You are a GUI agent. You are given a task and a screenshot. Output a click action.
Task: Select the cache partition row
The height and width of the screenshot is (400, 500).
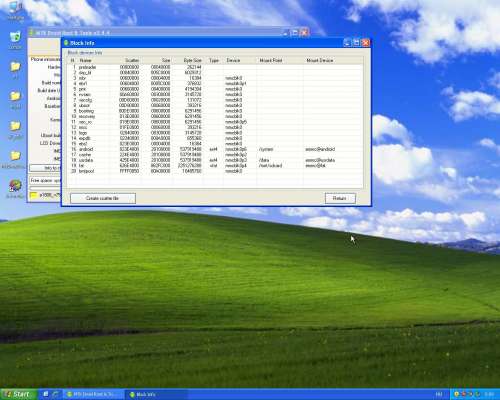[x=215, y=155]
